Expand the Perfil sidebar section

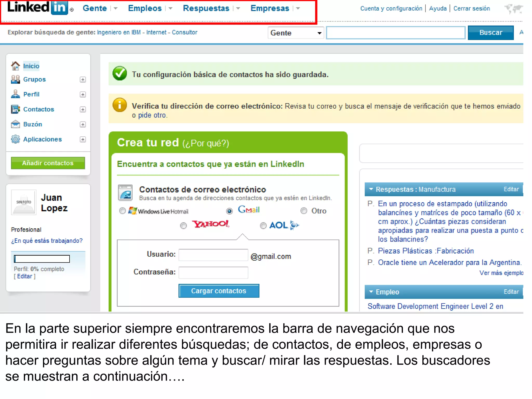83,95
